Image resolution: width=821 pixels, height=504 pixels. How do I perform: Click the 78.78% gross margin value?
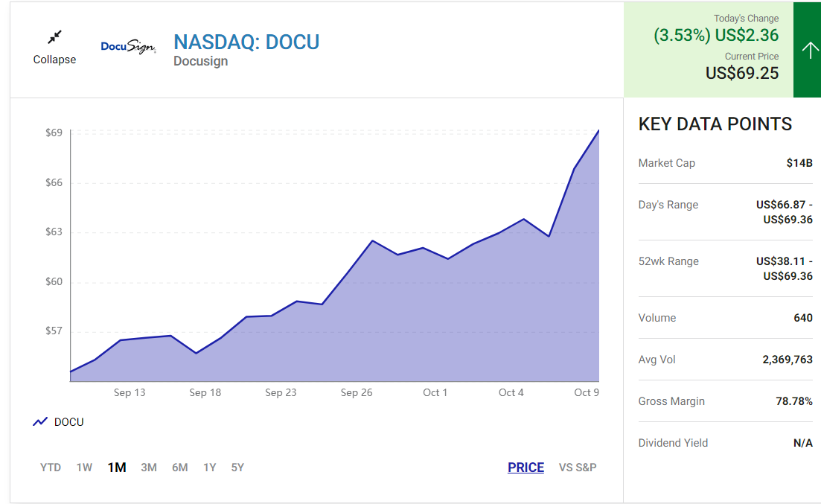click(x=794, y=401)
